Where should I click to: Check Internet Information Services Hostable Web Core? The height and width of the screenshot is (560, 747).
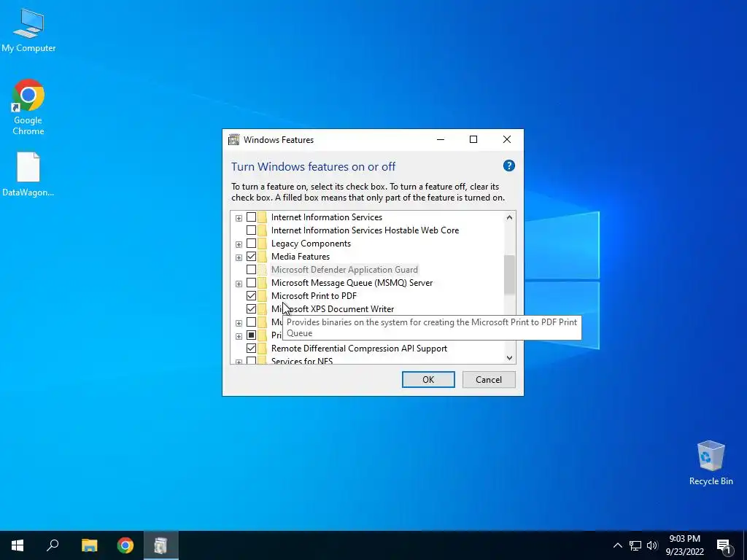(251, 230)
